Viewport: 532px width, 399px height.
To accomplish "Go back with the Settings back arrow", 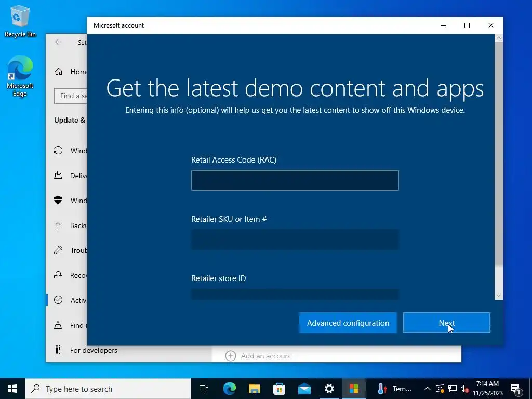I will 58,42.
